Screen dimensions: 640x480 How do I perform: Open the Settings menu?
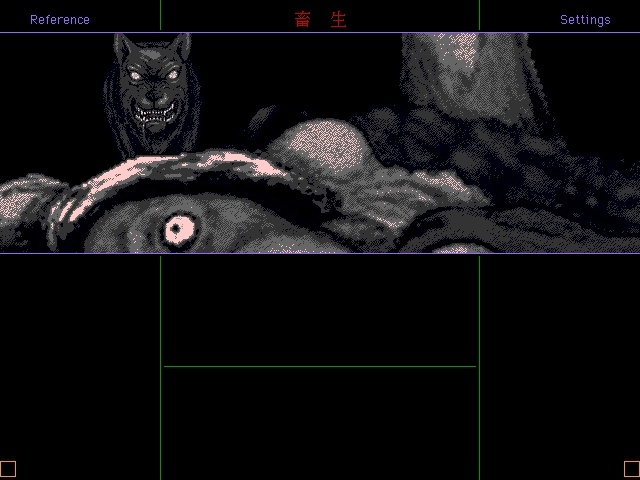point(585,20)
